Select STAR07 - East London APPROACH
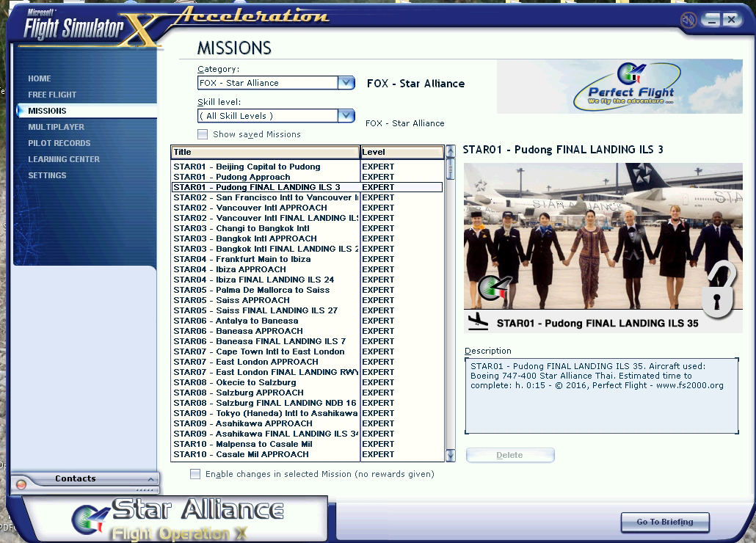Viewport: 756px width, 543px height. (307, 362)
